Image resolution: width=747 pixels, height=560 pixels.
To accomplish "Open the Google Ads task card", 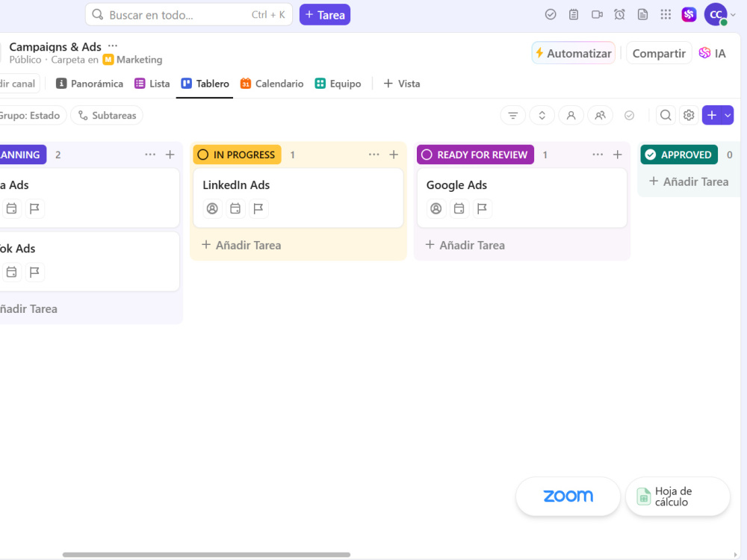I will [x=522, y=198].
